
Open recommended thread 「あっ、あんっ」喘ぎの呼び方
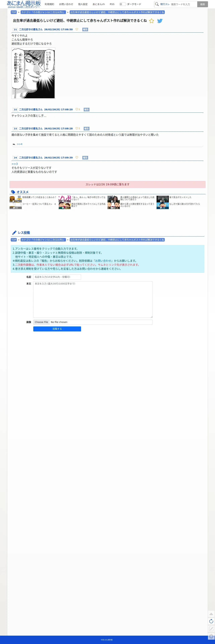[88, 198]
